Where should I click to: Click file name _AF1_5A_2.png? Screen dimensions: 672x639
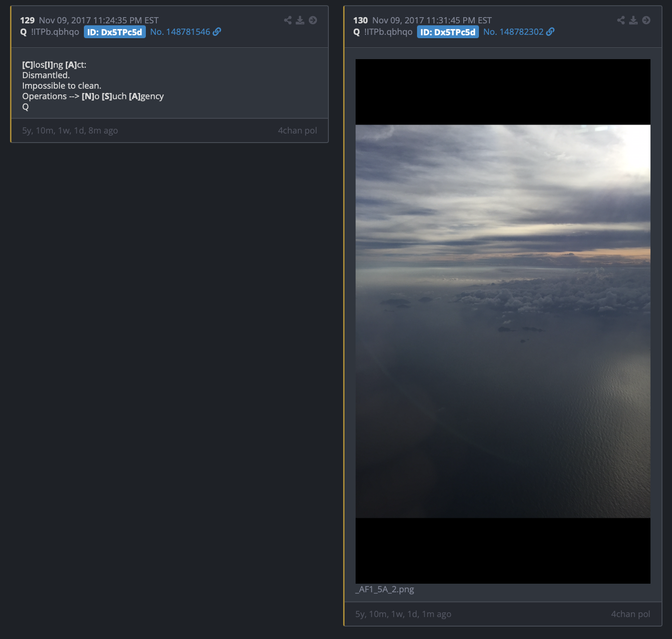[x=385, y=589]
